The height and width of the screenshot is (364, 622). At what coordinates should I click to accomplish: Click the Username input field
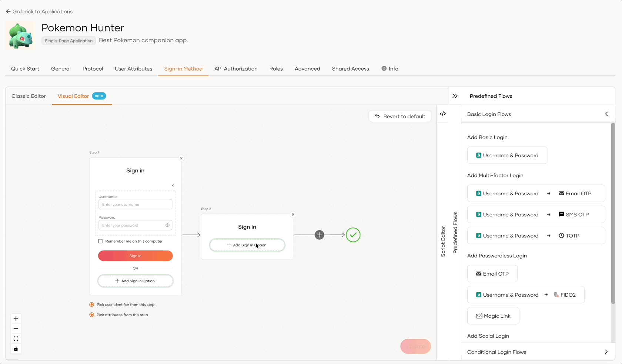pos(136,204)
